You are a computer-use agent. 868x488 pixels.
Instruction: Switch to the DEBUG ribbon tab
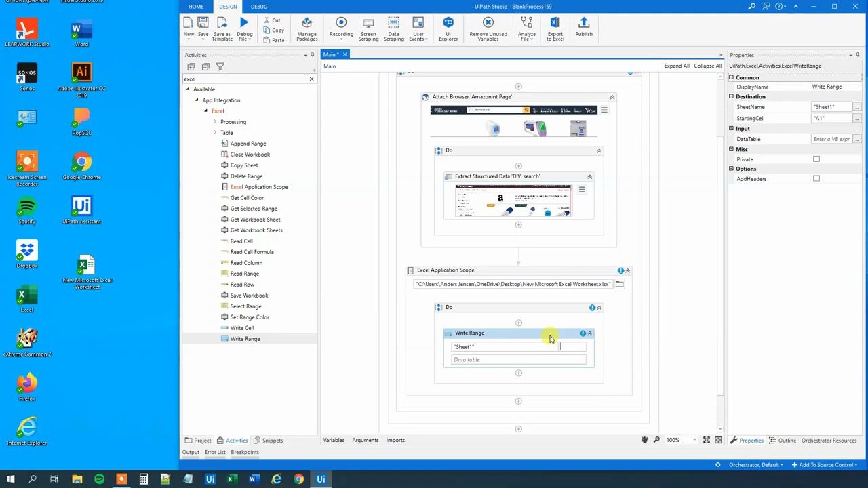[259, 7]
